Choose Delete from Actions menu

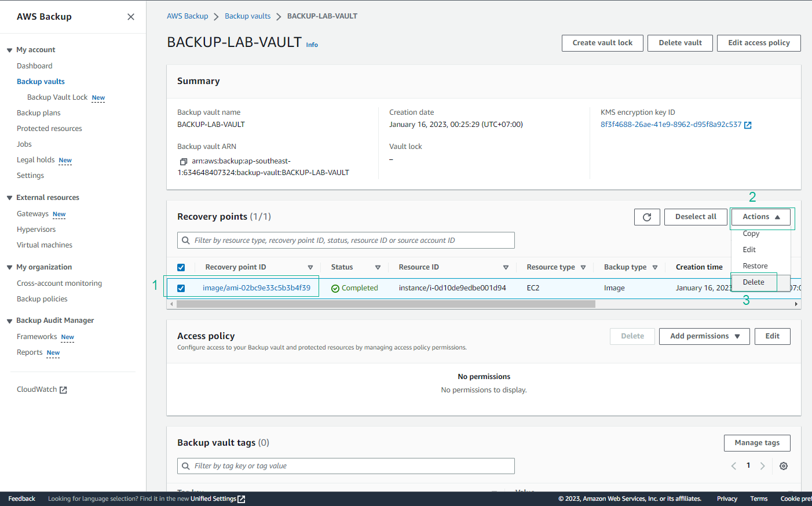click(x=754, y=282)
